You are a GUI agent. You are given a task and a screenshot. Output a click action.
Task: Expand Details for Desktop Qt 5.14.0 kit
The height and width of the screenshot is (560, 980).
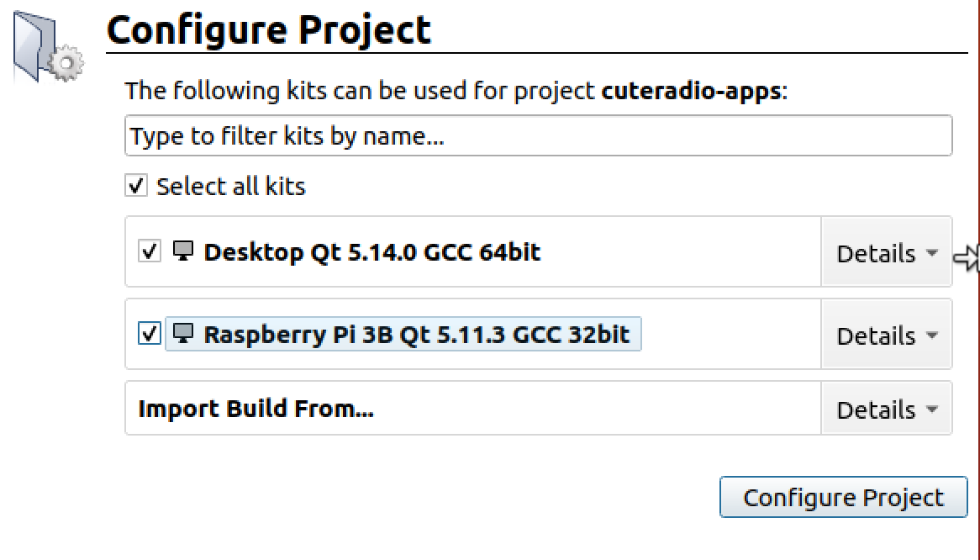(886, 253)
